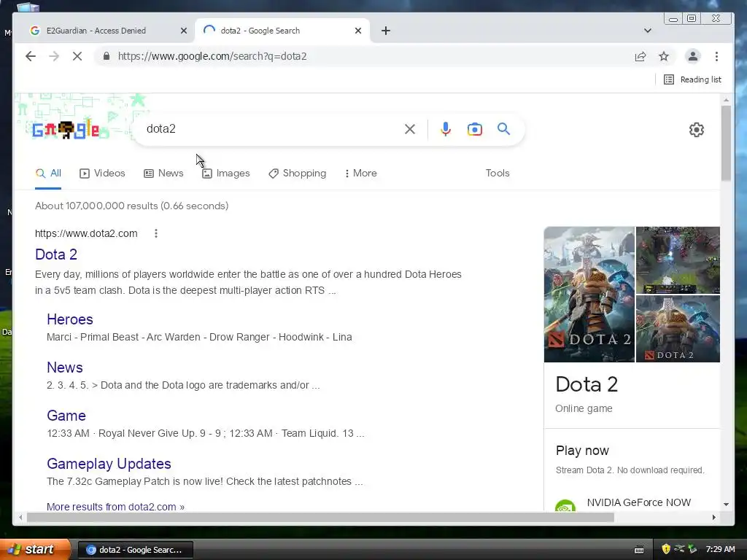
Task: Click the result count text
Action: 131,206
